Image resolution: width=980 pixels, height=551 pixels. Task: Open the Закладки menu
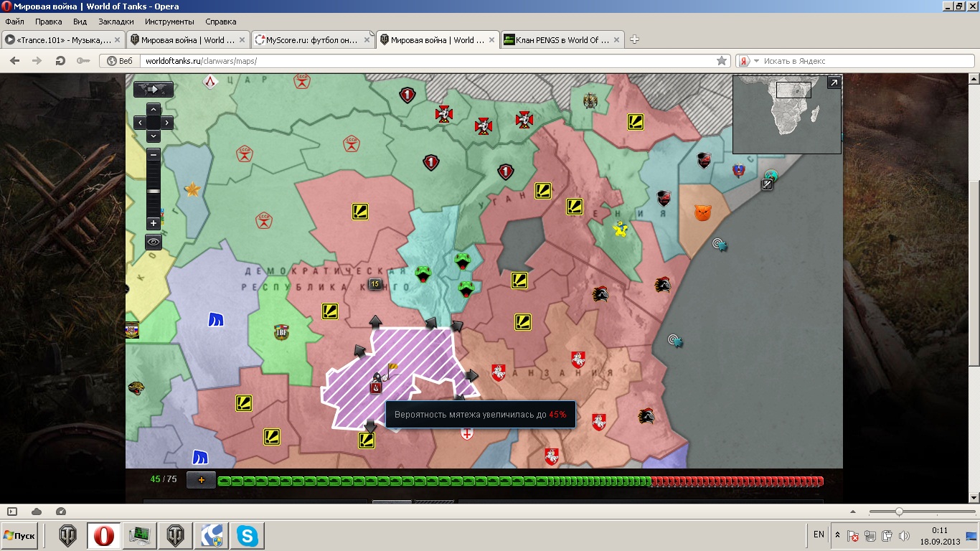coord(116,22)
